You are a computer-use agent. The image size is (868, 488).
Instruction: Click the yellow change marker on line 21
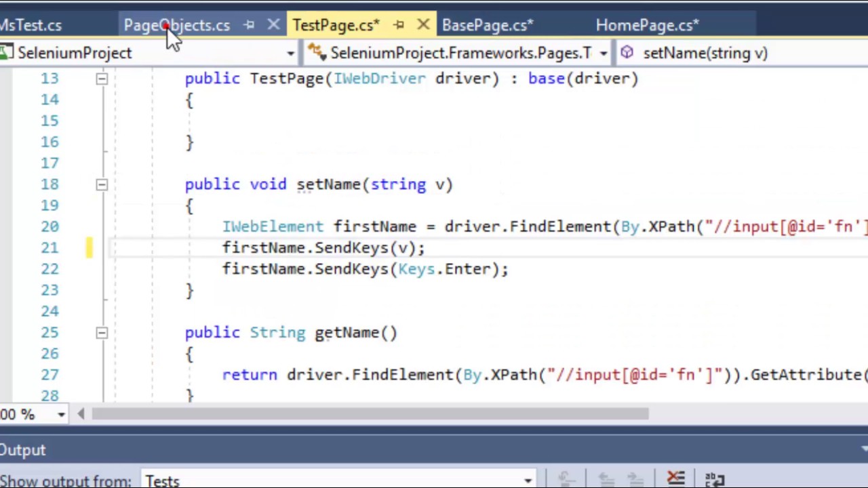coord(89,248)
